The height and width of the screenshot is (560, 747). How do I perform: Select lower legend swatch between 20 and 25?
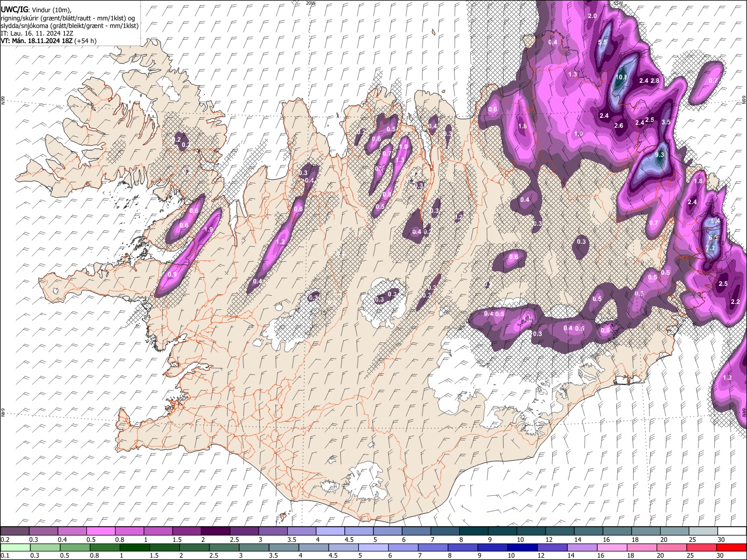672,547
